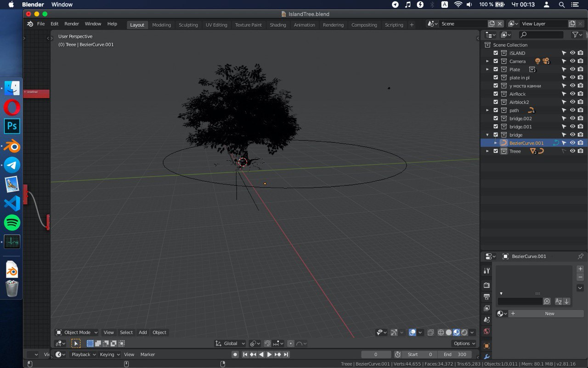Switch to material preview shading

457,332
